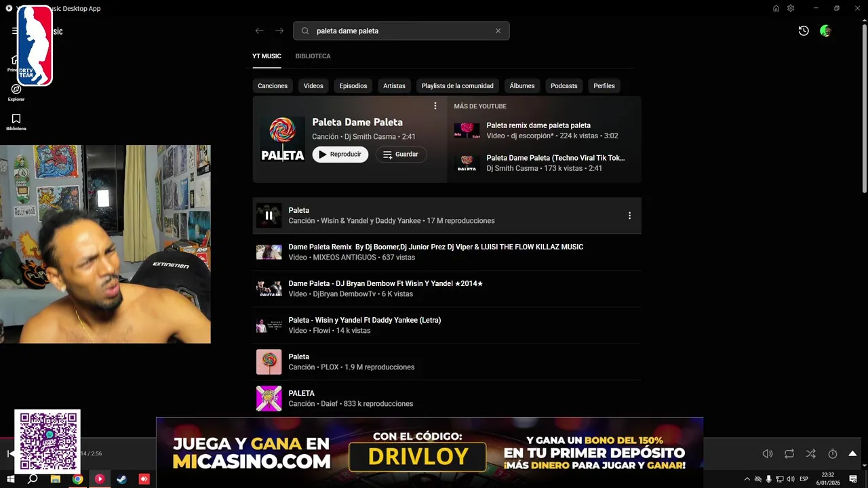Image resolution: width=868 pixels, height=488 pixels.
Task: Filter results by Canciones
Action: (x=273, y=86)
